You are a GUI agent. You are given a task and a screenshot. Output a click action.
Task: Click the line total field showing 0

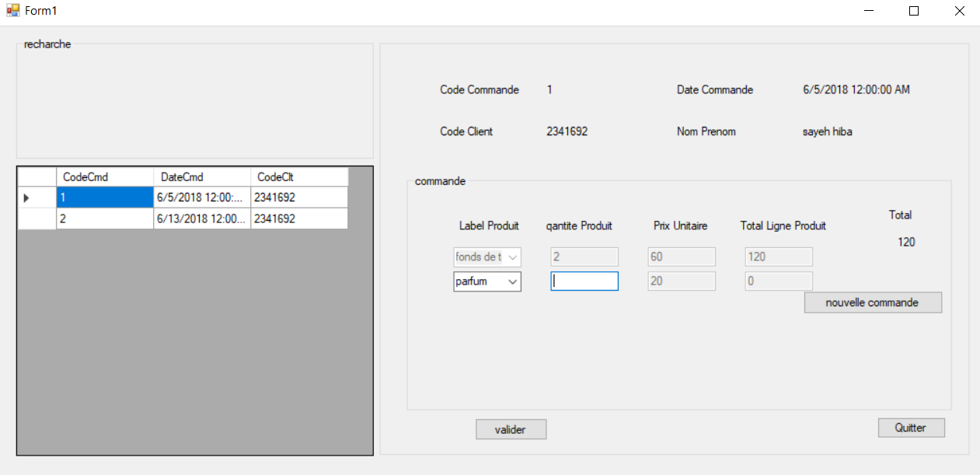779,281
